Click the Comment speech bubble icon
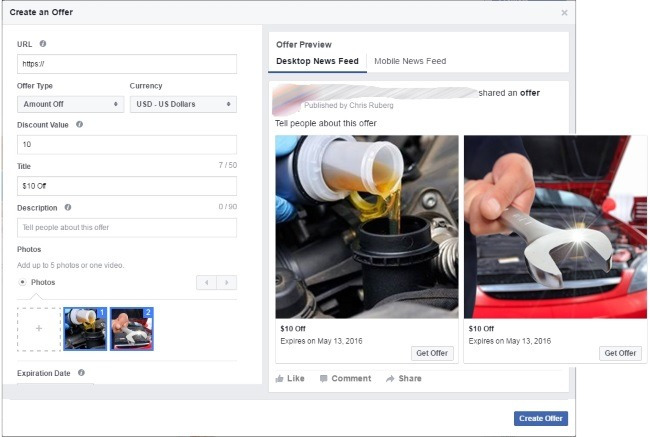650x437 pixels. [323, 378]
